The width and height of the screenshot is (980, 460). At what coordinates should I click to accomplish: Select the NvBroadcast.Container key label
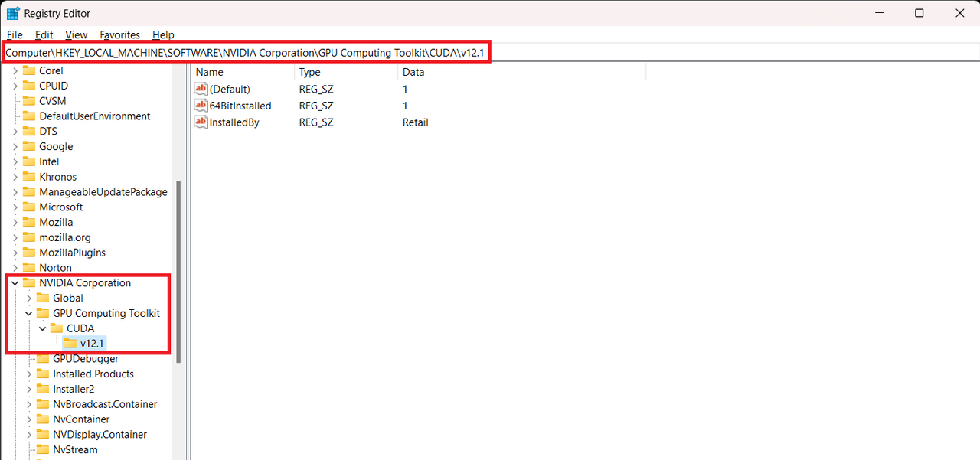tap(105, 404)
